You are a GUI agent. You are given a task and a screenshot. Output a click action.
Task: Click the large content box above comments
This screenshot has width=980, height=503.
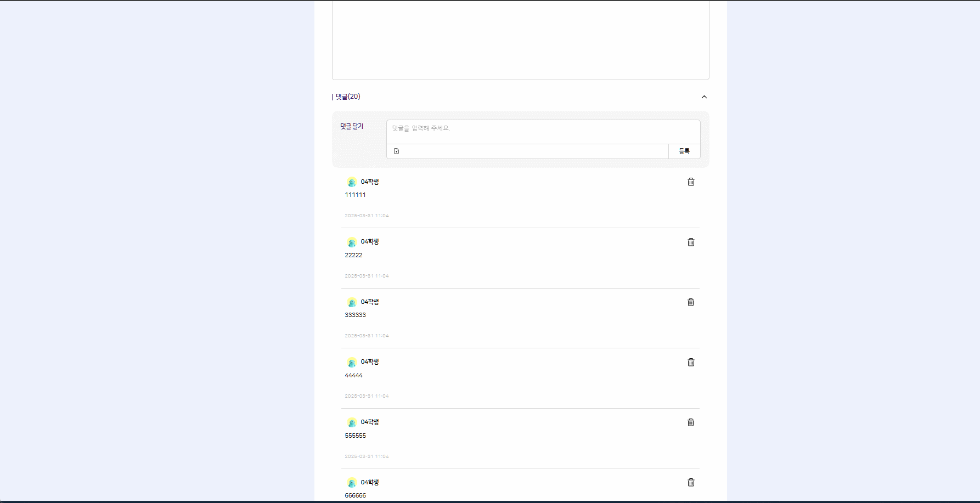point(520,39)
